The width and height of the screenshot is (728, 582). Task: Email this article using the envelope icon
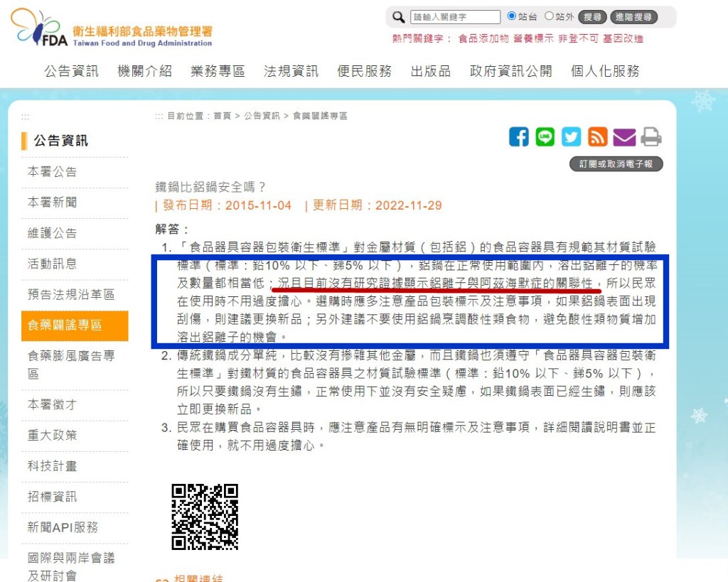point(624,137)
